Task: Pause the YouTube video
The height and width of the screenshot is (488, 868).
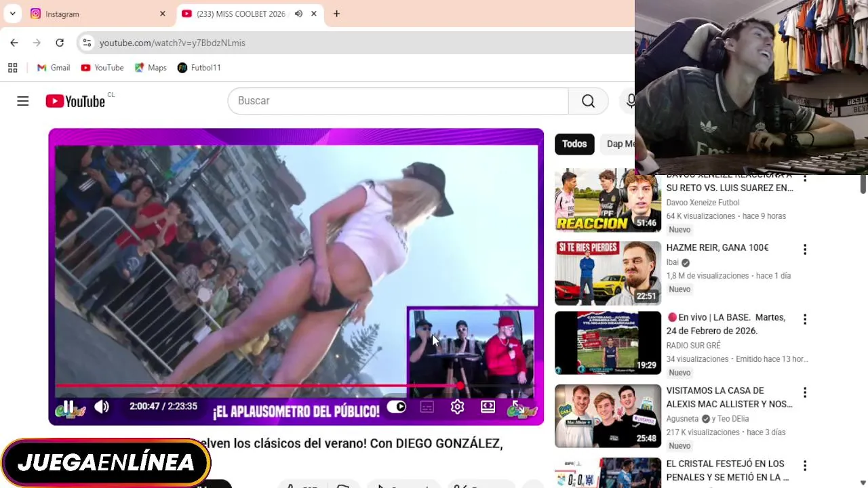Action: 68,407
